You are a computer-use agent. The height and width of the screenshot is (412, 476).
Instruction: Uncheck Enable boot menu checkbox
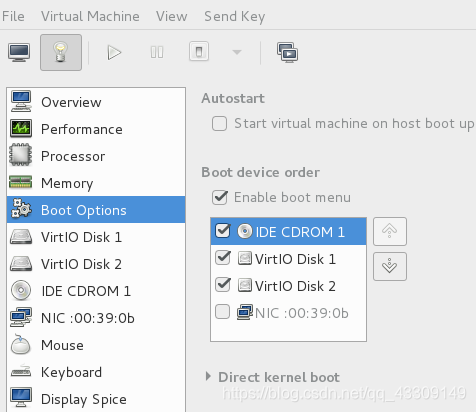pyautogui.click(x=220, y=197)
